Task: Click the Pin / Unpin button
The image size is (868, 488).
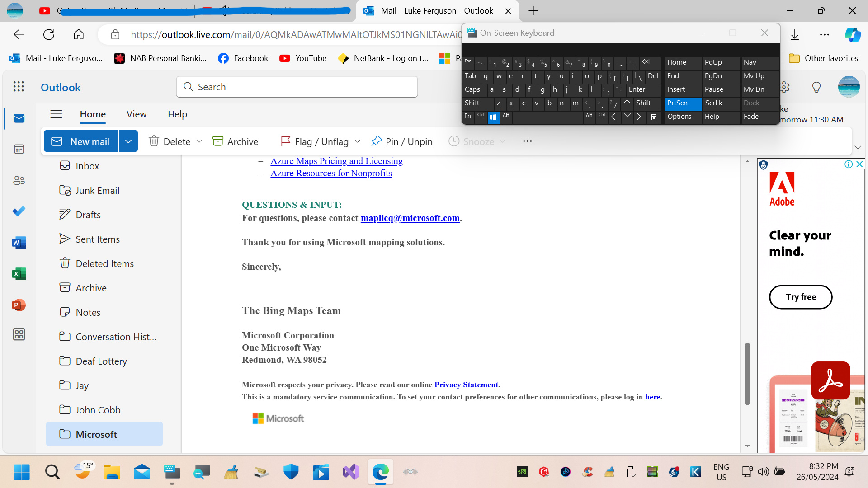Action: point(401,141)
